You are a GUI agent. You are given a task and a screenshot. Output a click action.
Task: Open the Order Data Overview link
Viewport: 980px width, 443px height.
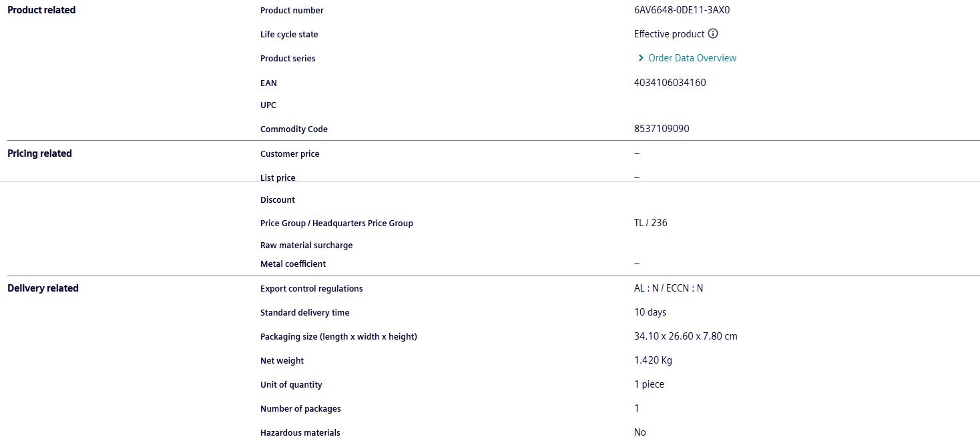[692, 58]
